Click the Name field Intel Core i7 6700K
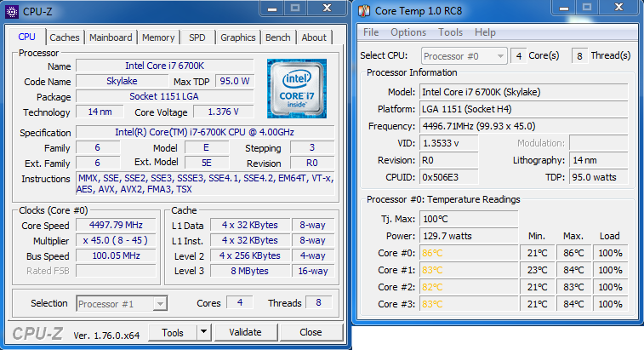This screenshot has height=350, width=644. click(x=165, y=66)
